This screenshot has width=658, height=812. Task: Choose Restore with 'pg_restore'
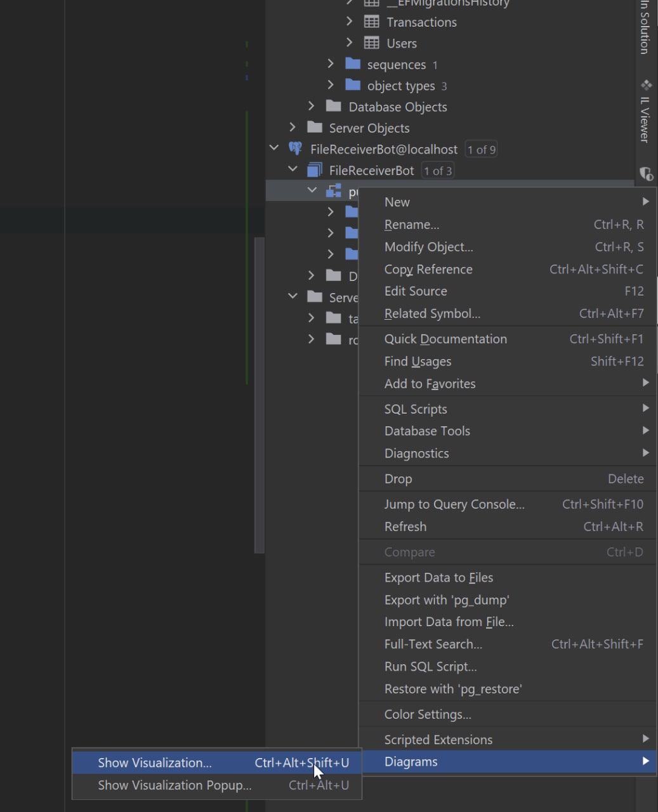coord(508,688)
